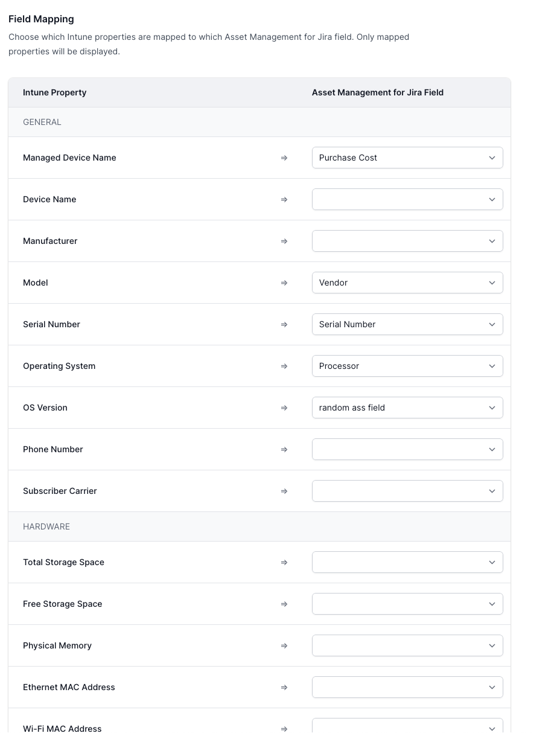
Task: Click the mapping arrow next to Serial Number
Action: [x=284, y=324]
